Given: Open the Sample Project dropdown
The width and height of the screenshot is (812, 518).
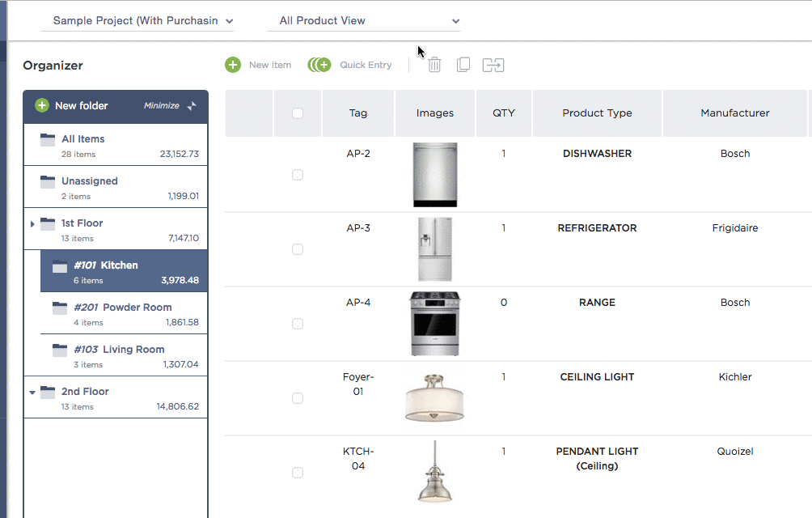Looking at the screenshot, I should [137, 20].
